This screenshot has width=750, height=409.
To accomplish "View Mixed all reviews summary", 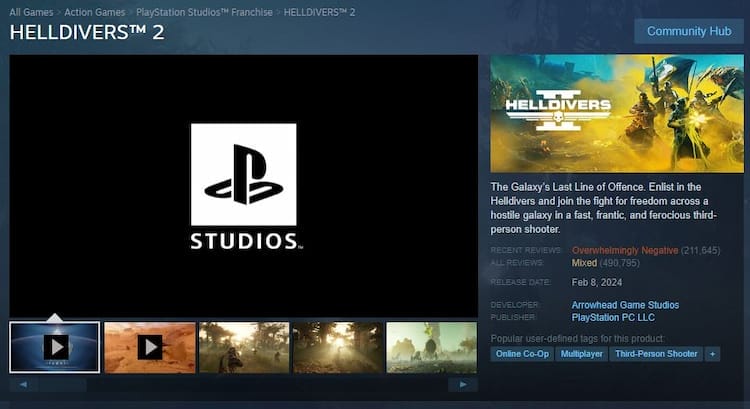I will [x=585, y=262].
